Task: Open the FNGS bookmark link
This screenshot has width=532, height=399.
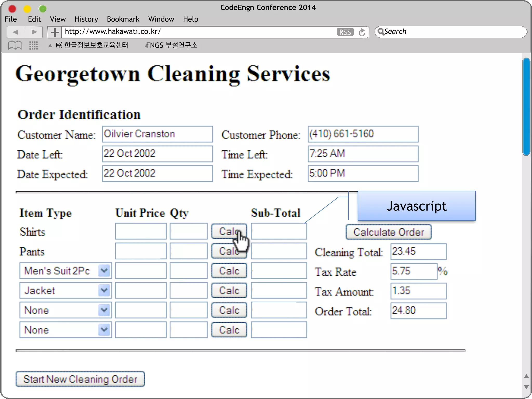Action: click(x=171, y=45)
